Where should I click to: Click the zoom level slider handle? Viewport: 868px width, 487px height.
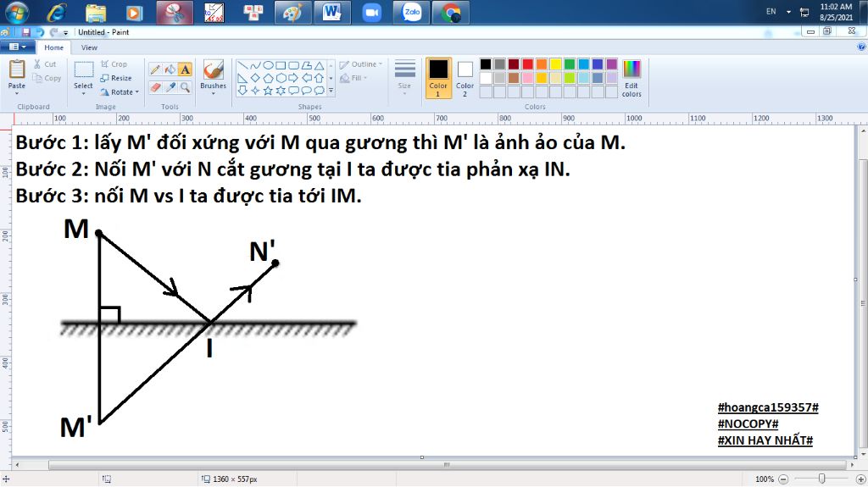click(x=822, y=479)
